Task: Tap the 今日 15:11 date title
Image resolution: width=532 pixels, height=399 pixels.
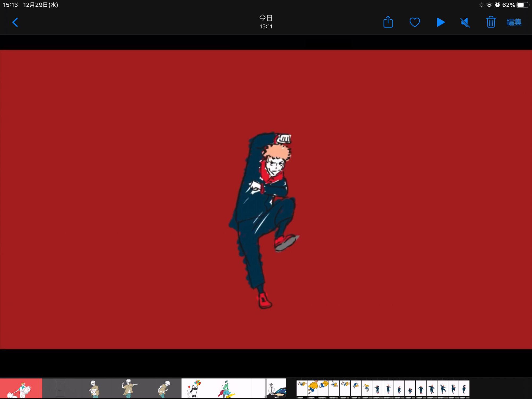Action: [266, 22]
